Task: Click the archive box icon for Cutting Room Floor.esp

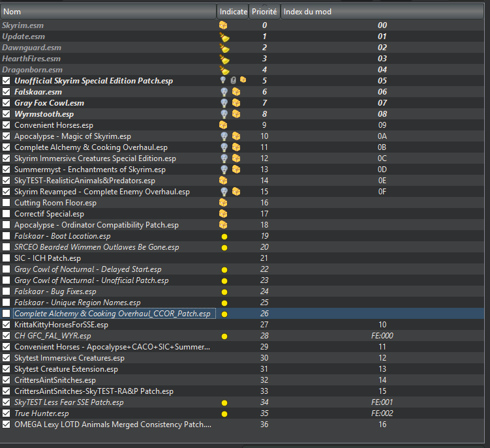Action: point(223,203)
